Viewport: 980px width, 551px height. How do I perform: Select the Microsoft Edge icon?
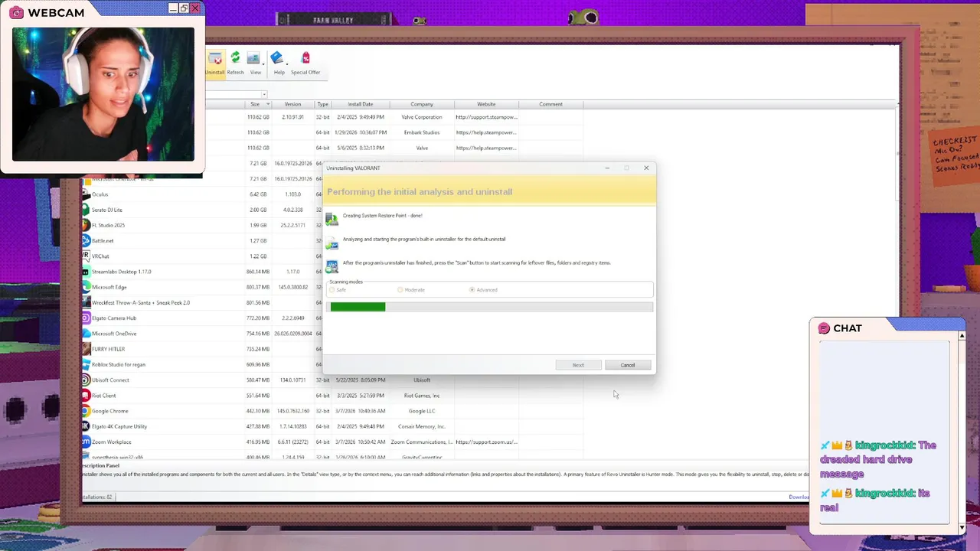click(x=87, y=287)
